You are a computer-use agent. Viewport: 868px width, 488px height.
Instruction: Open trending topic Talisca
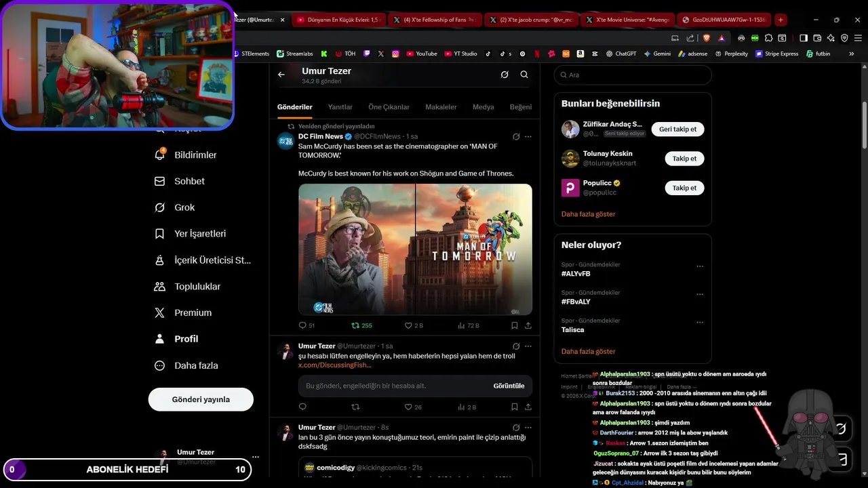pyautogui.click(x=572, y=330)
